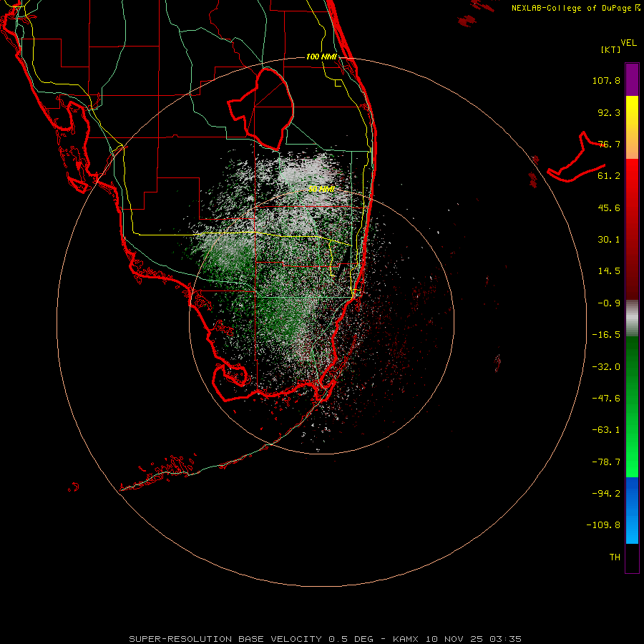Pick the purple segment of the velocity bar
The width and height of the screenshot is (644, 644).
[x=632, y=79]
